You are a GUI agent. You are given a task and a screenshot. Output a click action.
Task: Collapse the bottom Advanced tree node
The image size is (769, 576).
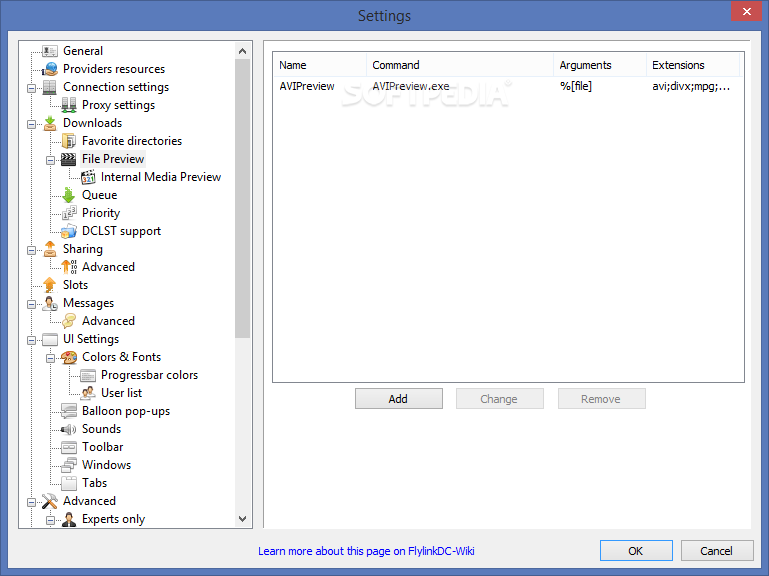pos(31,502)
